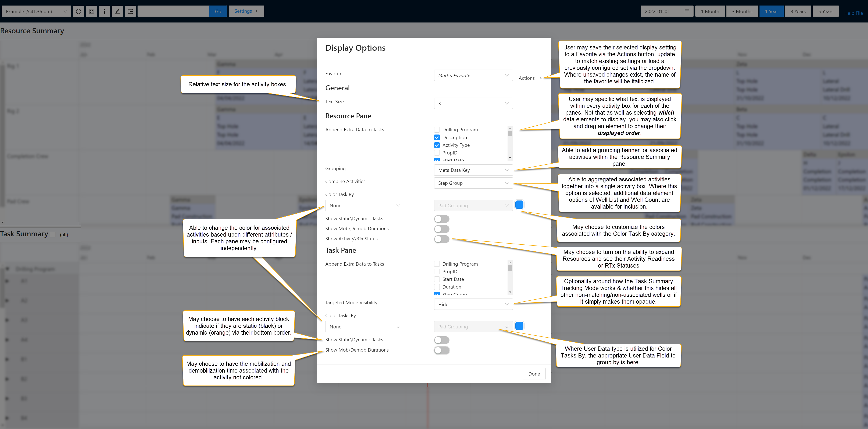Open the Targeted Mode Visibility dropdown
The height and width of the screenshot is (429, 868).
tap(473, 304)
